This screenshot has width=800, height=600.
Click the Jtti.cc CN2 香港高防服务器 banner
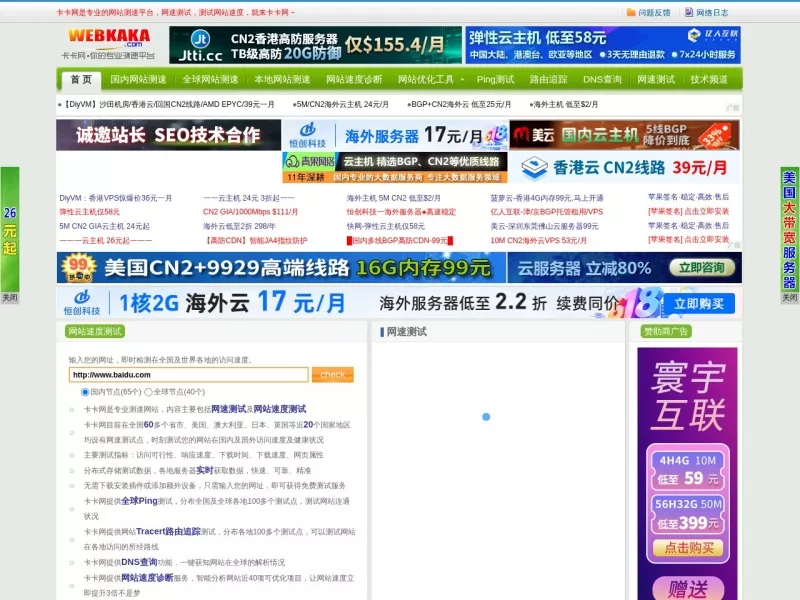click(315, 45)
